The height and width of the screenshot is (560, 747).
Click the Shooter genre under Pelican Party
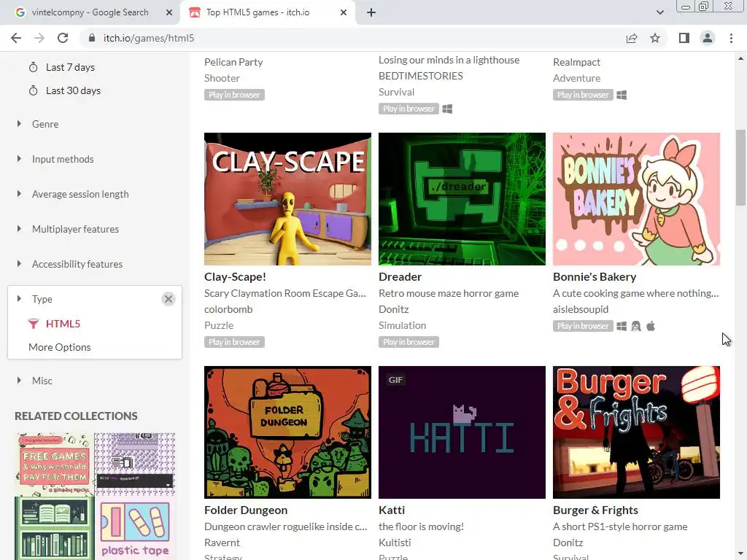(222, 78)
